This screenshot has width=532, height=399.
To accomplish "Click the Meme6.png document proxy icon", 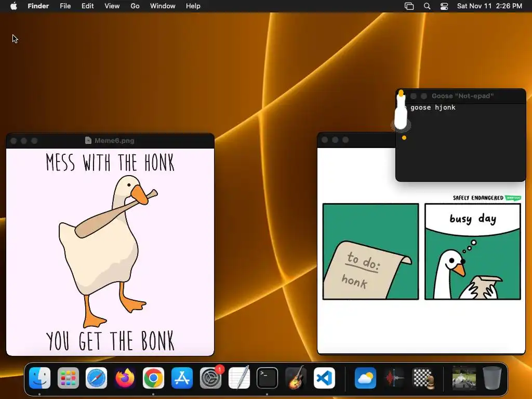I will click(x=88, y=140).
